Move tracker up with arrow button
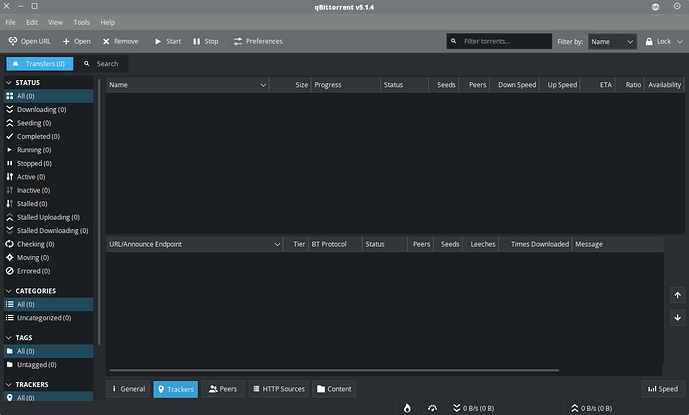 point(677,296)
